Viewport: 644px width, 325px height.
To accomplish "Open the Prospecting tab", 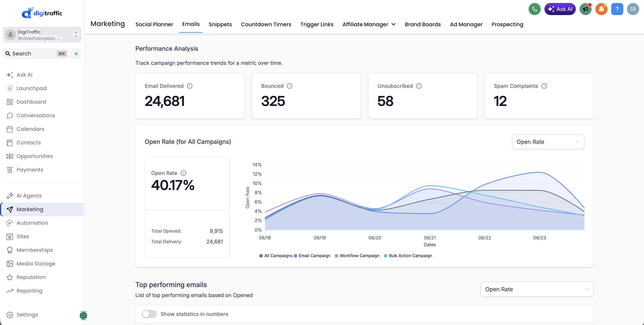I will [507, 24].
